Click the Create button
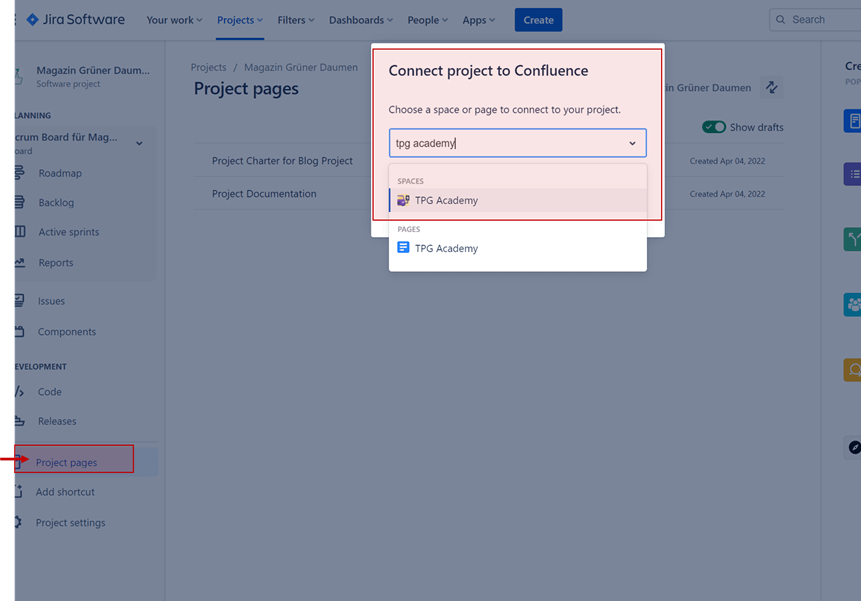 tap(538, 20)
